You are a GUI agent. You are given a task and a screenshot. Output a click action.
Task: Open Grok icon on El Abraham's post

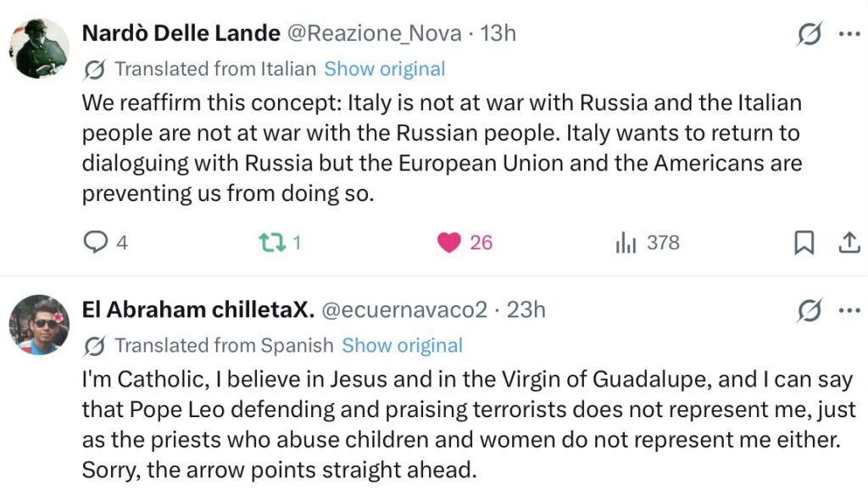click(810, 311)
